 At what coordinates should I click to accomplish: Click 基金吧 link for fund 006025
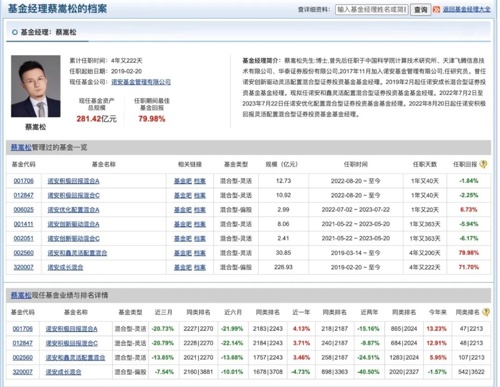tap(183, 210)
